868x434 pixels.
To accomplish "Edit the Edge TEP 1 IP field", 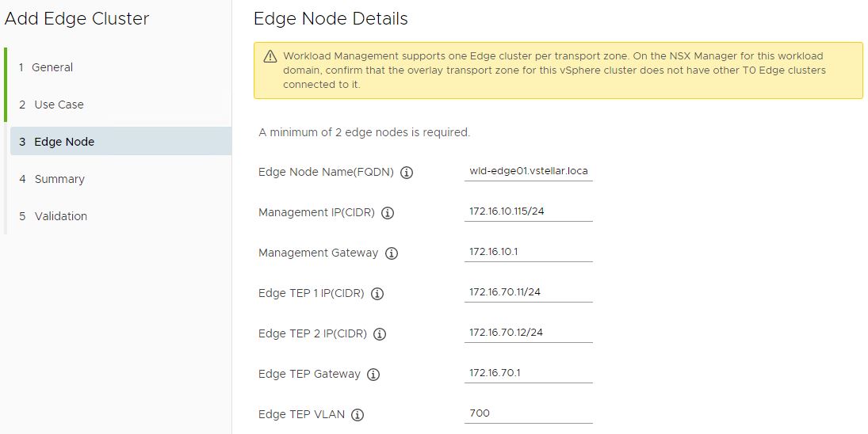I will click(529, 292).
